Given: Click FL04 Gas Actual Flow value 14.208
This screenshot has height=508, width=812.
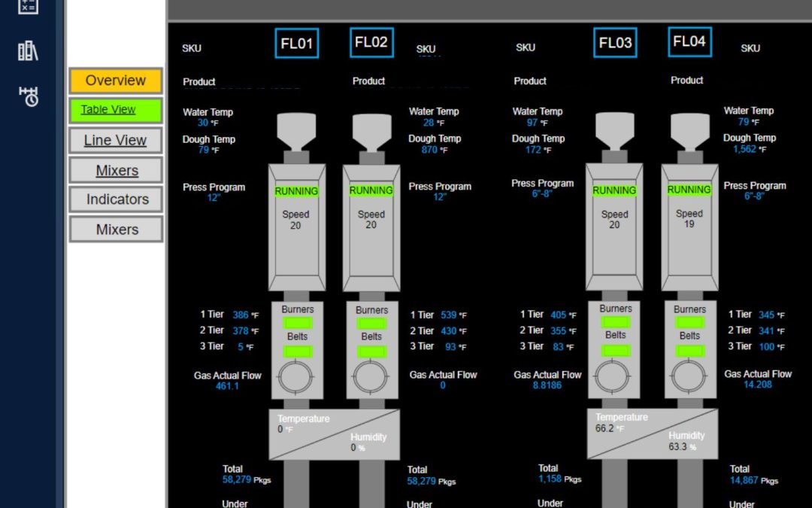Looking at the screenshot, I should click(758, 385).
